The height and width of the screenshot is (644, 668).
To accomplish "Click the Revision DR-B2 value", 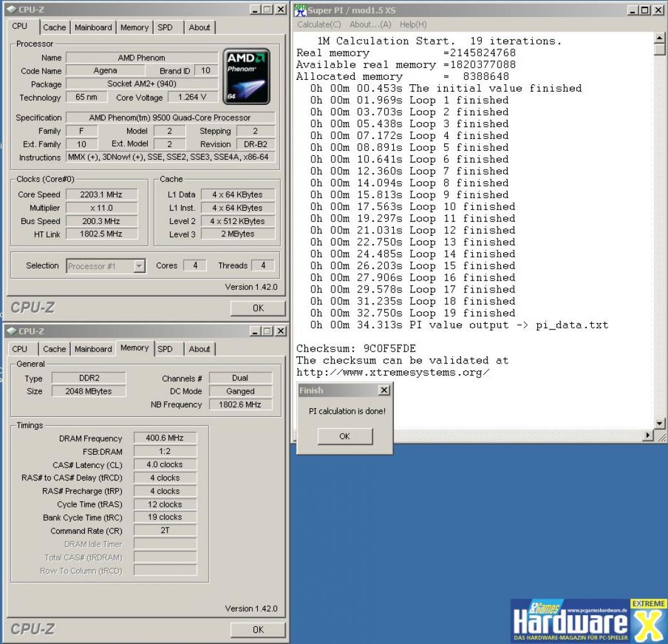I will (255, 145).
